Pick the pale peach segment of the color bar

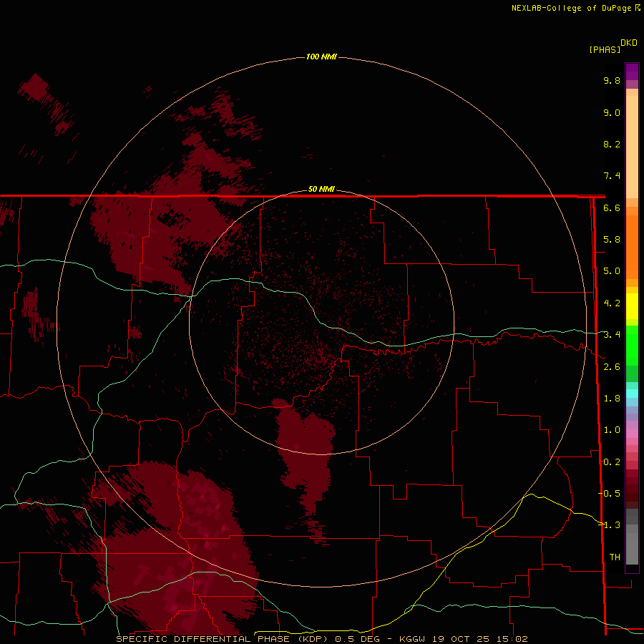[632, 148]
